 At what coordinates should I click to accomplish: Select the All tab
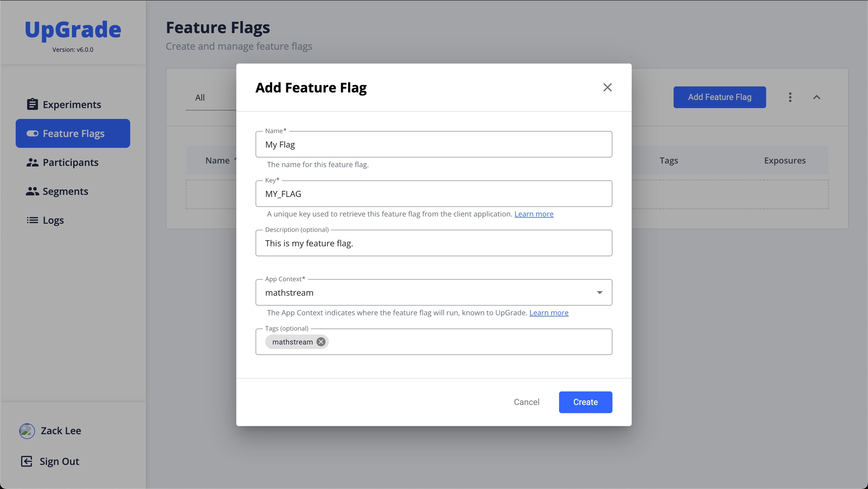[200, 97]
